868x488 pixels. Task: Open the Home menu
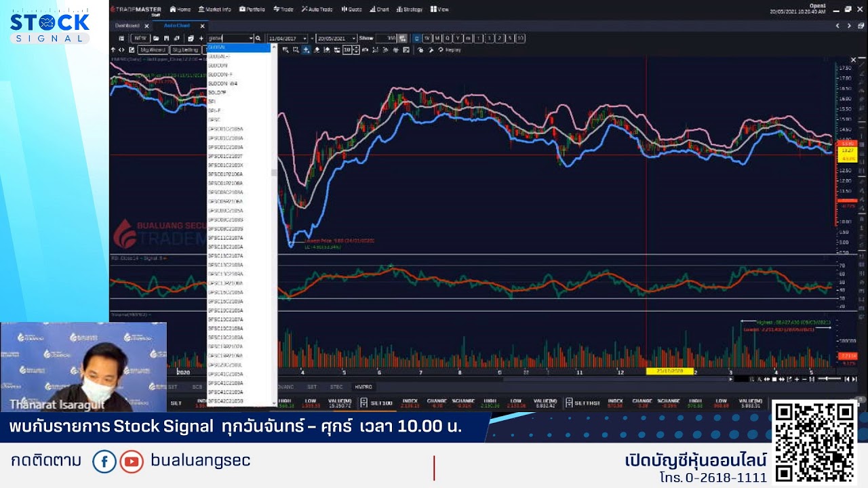[x=180, y=9]
